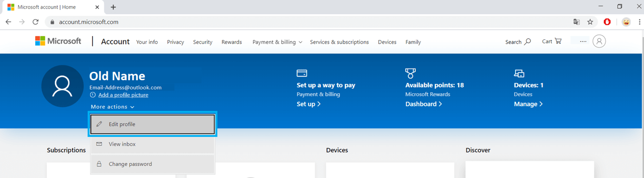Image resolution: width=644 pixels, height=178 pixels.
Task: Click the large profile picture circle
Action: [62, 86]
